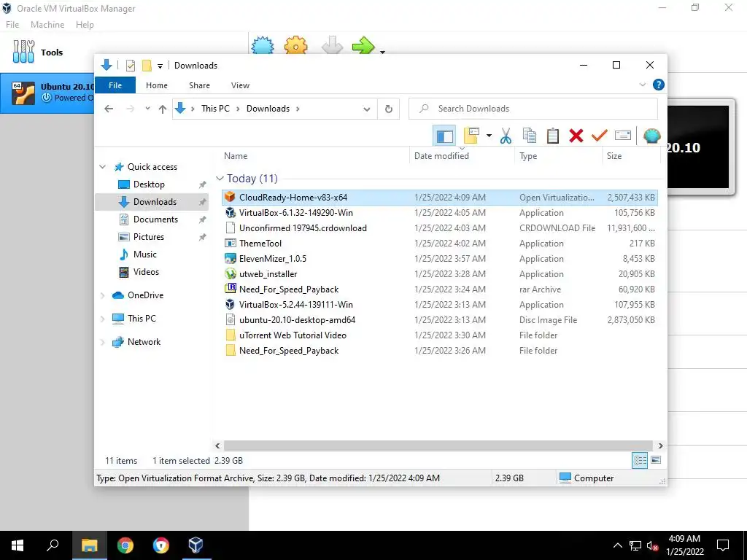
Task: Select the ubuntu-20.10-desktop-amd64 disc image
Action: [439, 319]
